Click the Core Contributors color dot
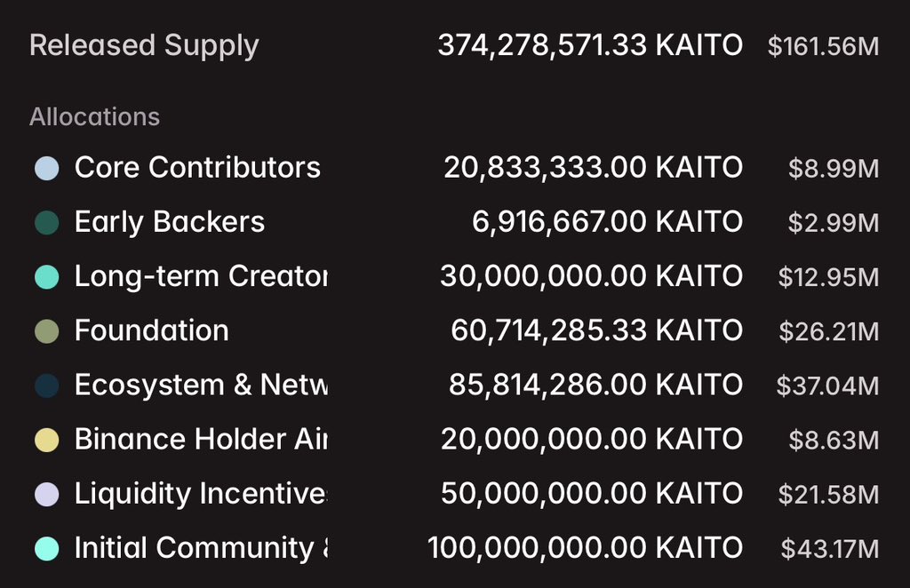 click(x=46, y=168)
